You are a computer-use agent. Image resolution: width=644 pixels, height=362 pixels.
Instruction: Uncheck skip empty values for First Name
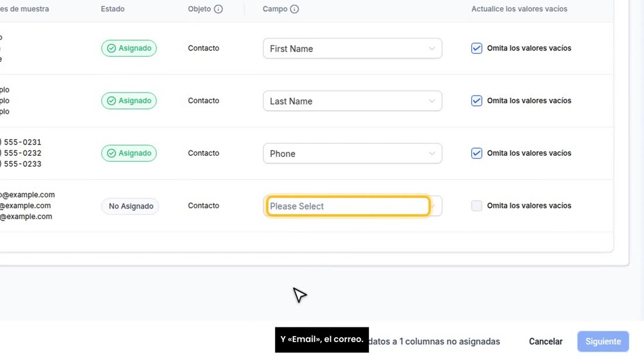pos(477,49)
